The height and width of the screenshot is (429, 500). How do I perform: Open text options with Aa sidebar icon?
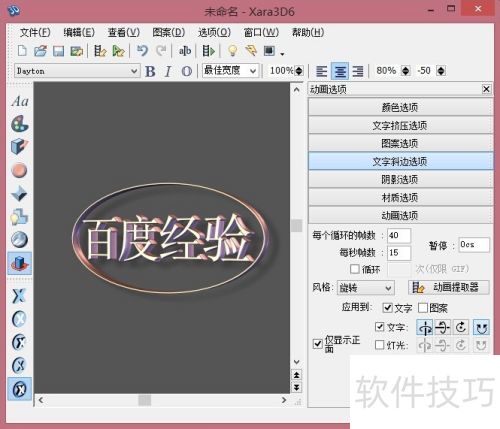(20, 101)
